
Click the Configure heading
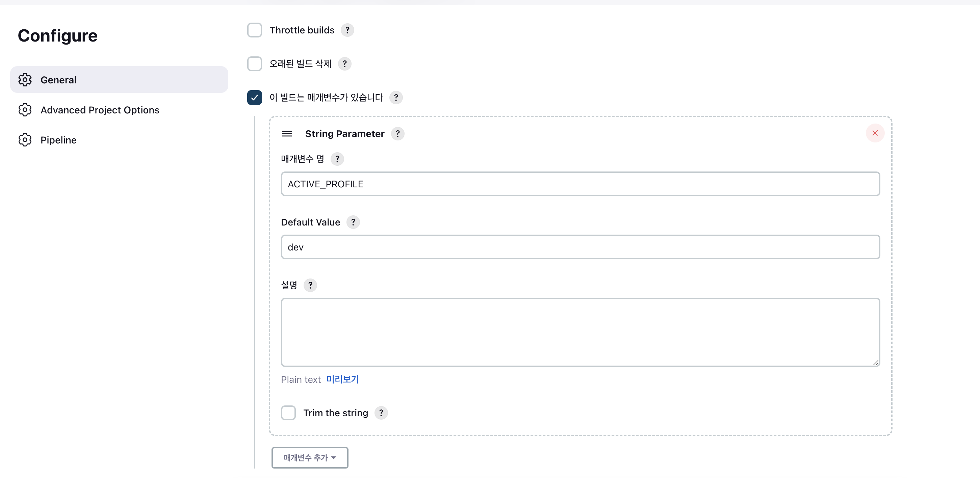58,36
